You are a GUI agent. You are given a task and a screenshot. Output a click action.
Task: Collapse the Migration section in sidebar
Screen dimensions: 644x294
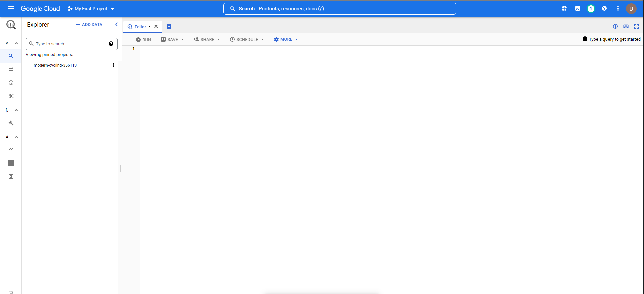[x=16, y=110]
